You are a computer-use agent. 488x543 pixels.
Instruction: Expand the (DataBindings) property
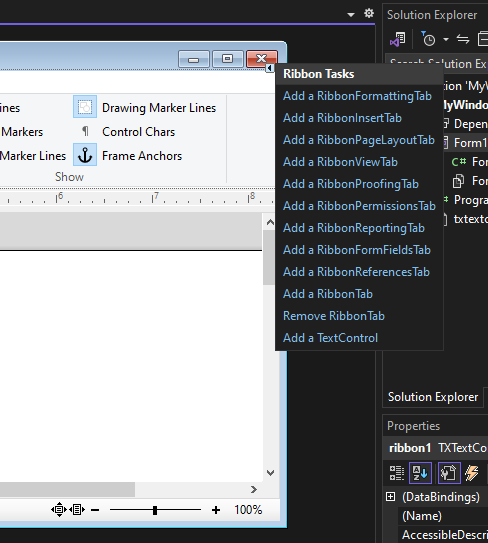point(390,497)
